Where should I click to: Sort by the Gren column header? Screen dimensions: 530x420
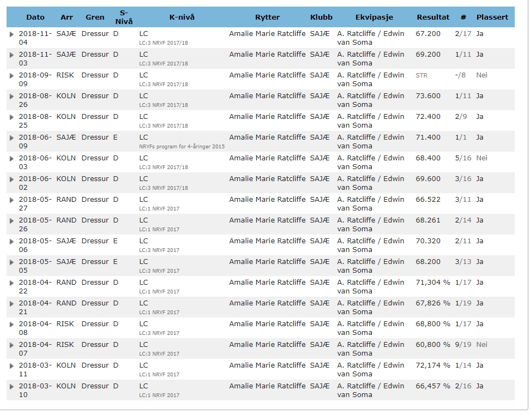coord(95,17)
